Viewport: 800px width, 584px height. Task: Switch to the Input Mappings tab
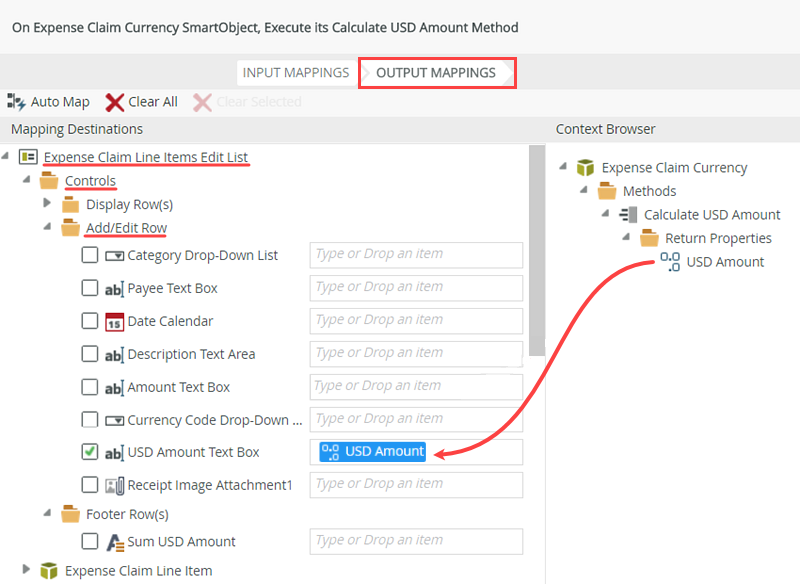point(296,73)
